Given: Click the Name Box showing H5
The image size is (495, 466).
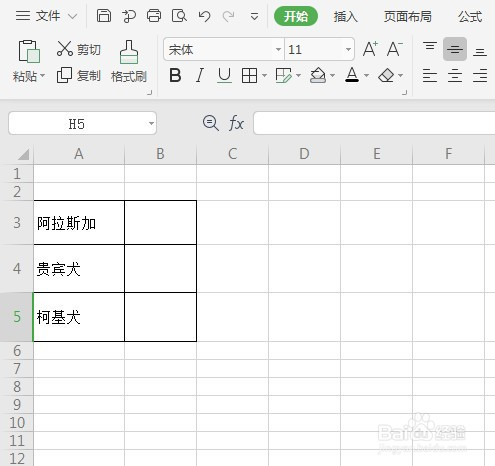Looking at the screenshot, I should pos(77,124).
